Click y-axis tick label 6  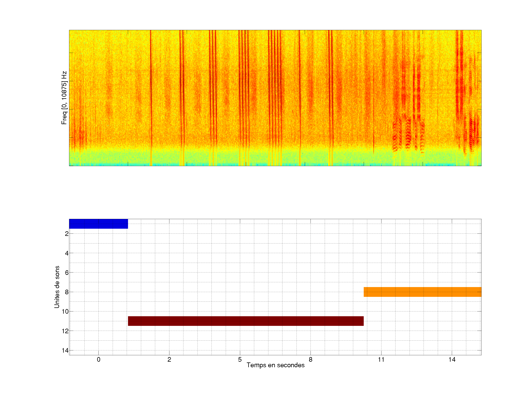67,273
